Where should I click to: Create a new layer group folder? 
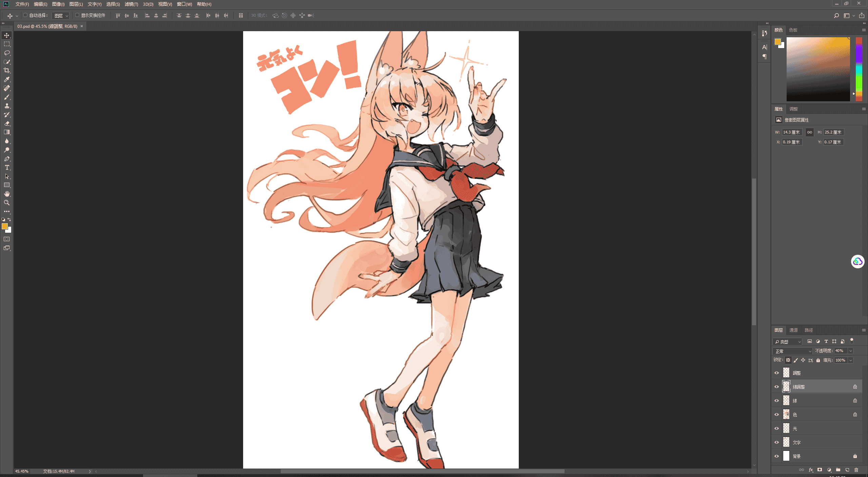point(838,470)
